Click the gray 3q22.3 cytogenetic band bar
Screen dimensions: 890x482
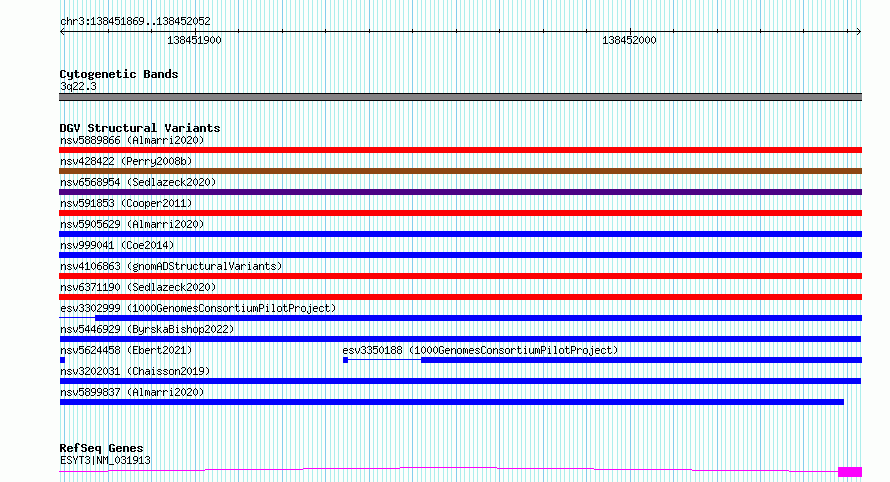tap(460, 97)
